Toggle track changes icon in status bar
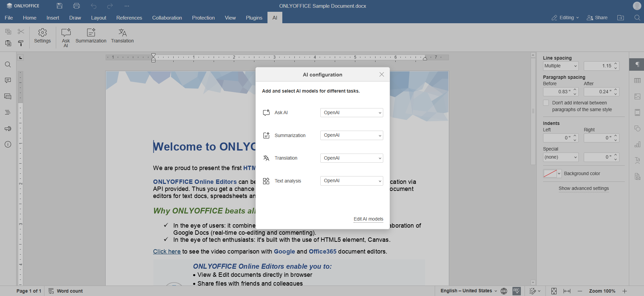644x296 pixels. pyautogui.click(x=533, y=291)
